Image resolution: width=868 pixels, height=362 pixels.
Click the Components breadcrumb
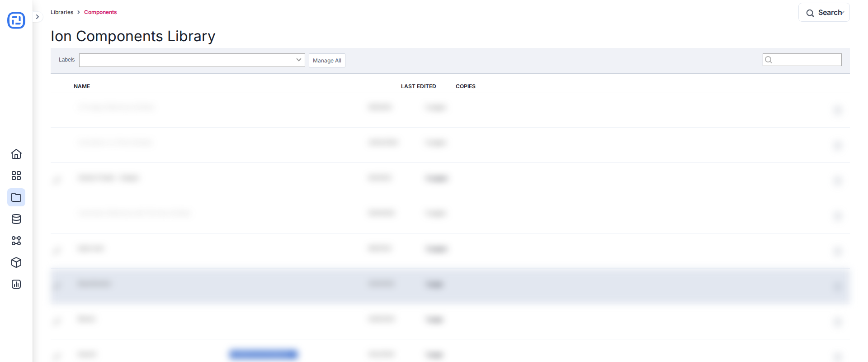pyautogui.click(x=100, y=12)
